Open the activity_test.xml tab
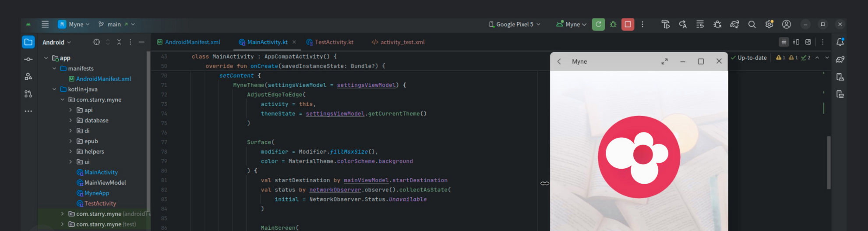The width and height of the screenshot is (868, 231). pyautogui.click(x=402, y=42)
